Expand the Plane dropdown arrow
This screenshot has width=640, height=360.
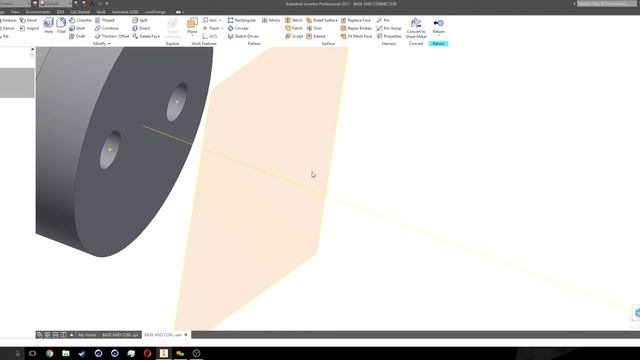click(192, 36)
